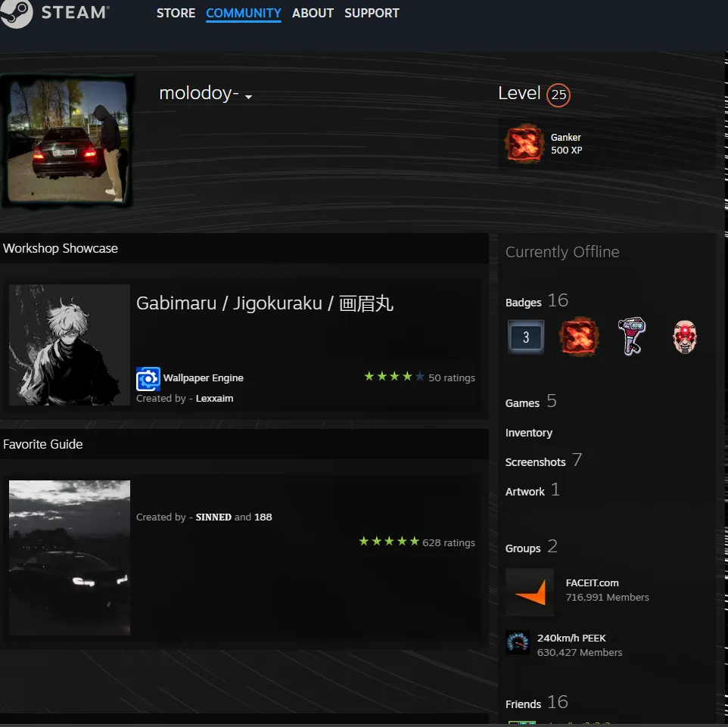
Task: Expand the molodoy- username dropdown arrow
Action: point(248,97)
